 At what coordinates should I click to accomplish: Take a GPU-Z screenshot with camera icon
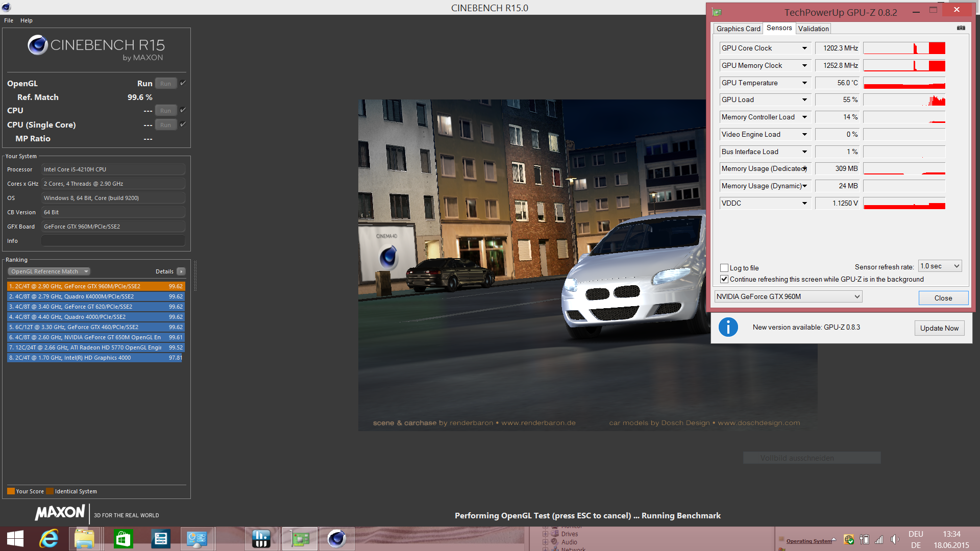click(x=961, y=28)
